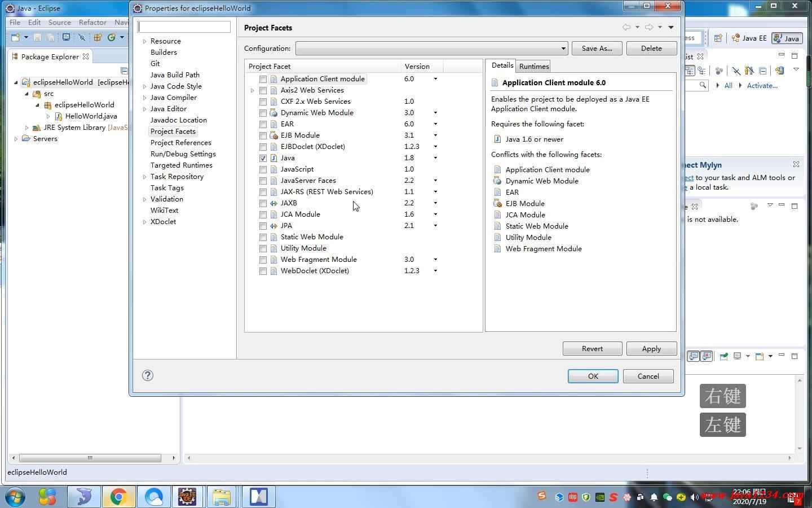The width and height of the screenshot is (812, 508).
Task: Click the Dynamic Web Module facet icon
Action: (x=273, y=113)
